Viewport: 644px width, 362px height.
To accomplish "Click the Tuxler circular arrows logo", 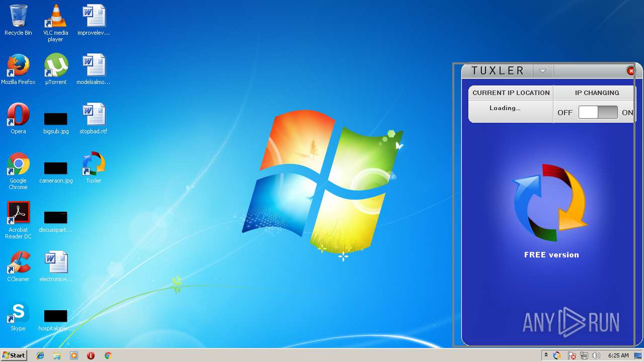I will 550,202.
